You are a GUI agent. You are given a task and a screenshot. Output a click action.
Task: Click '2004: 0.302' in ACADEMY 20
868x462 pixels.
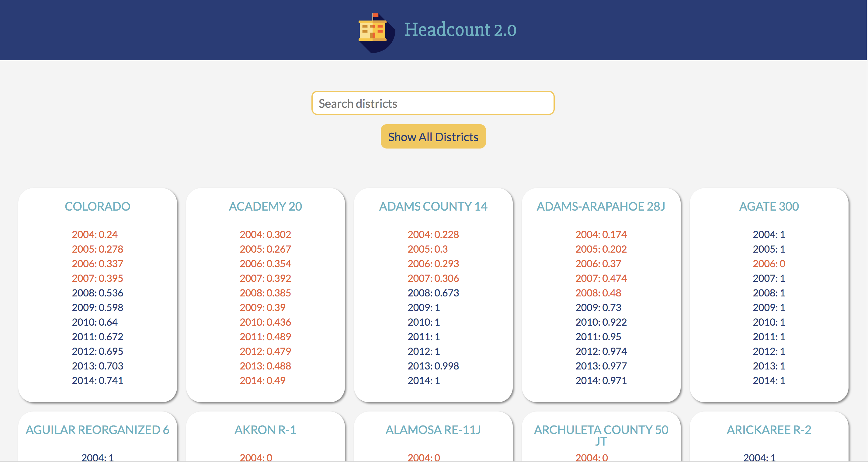pyautogui.click(x=266, y=234)
